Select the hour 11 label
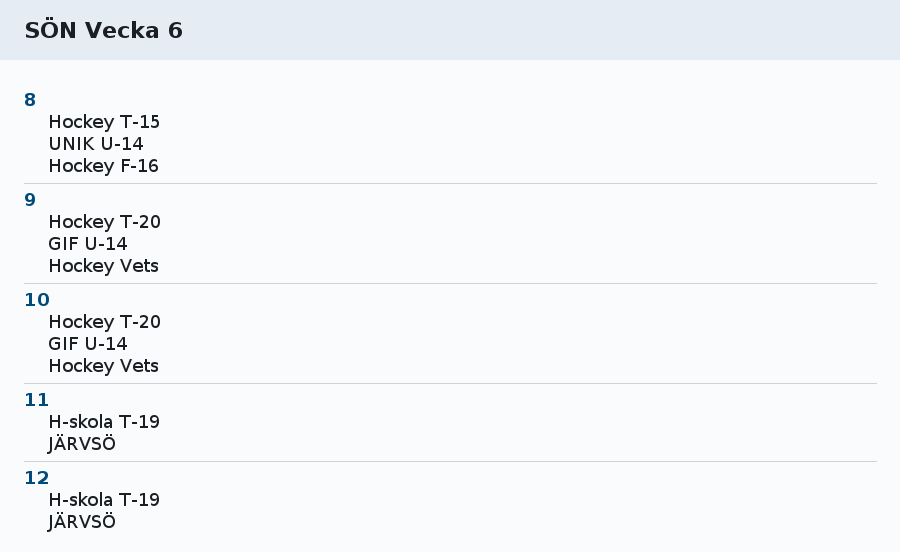The width and height of the screenshot is (900, 552). tap(37, 400)
